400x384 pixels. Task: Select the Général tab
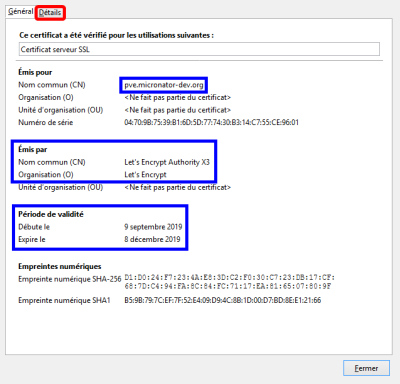coord(21,12)
